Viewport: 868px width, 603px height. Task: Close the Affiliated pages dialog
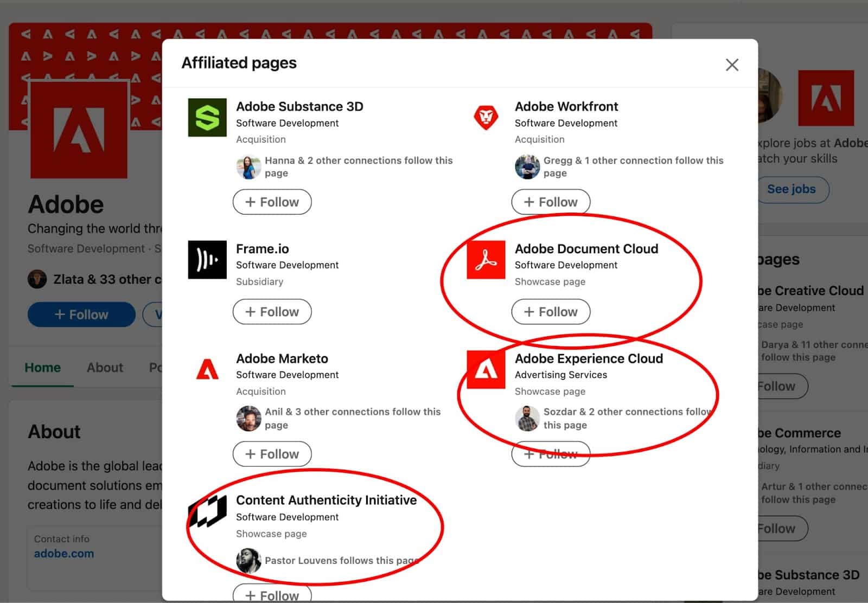tap(732, 64)
